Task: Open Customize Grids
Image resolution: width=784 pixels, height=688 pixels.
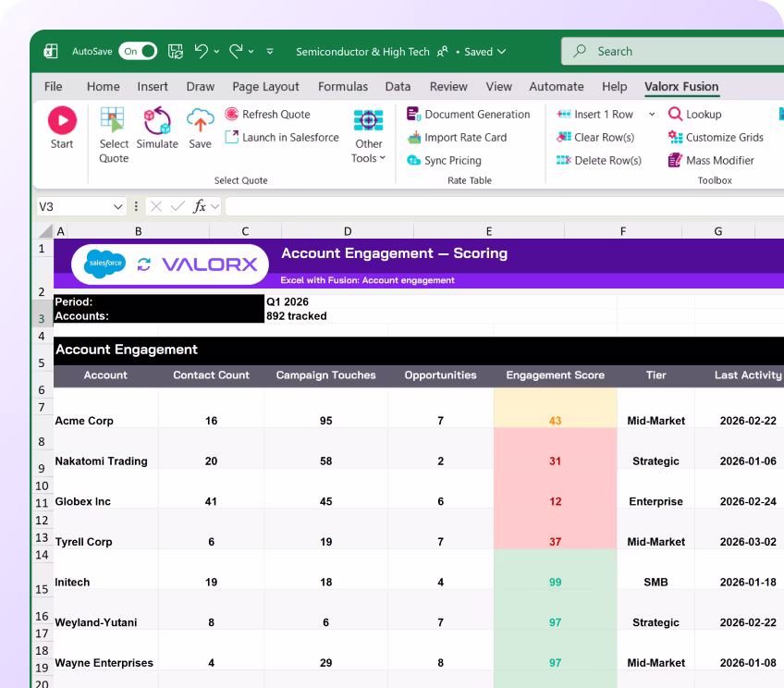Action: tap(716, 138)
